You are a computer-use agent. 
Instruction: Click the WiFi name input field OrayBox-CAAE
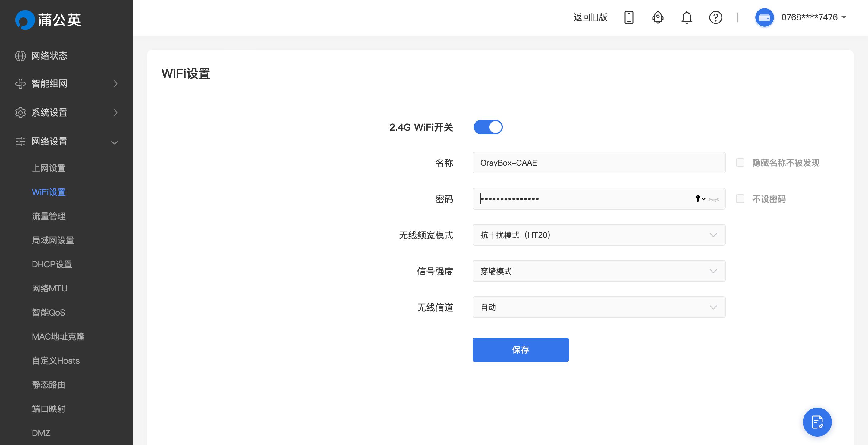tap(599, 163)
